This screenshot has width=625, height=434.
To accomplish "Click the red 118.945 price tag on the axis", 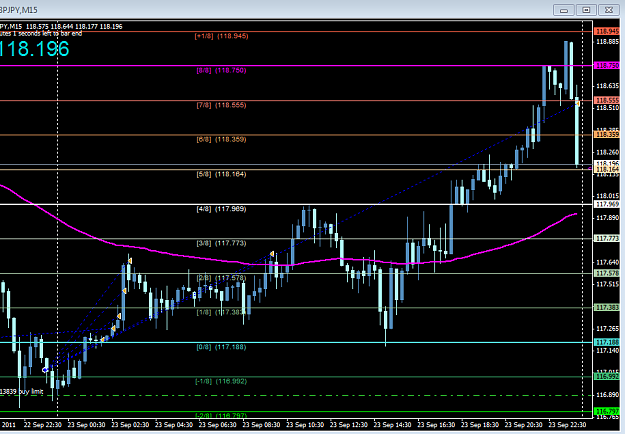I will pyautogui.click(x=607, y=31).
